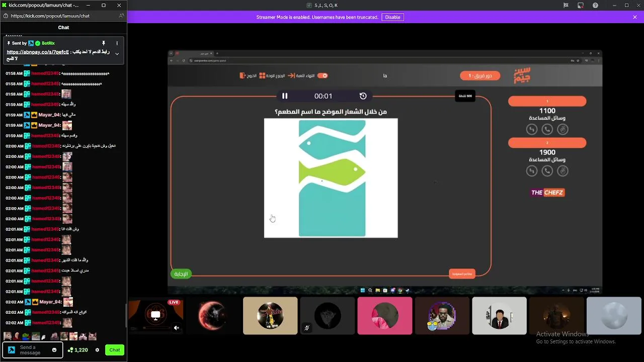Disable Streamer Mode in the Discord banner
644x362 pixels.
[392, 17]
